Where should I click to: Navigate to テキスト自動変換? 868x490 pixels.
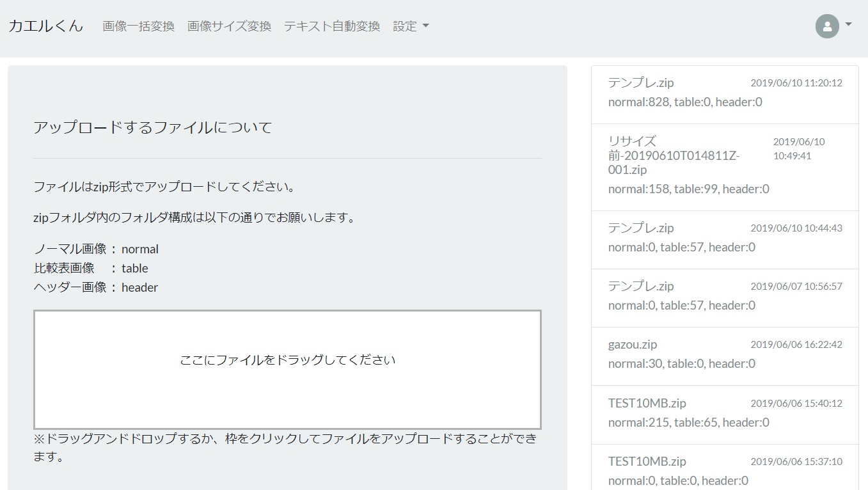333,26
